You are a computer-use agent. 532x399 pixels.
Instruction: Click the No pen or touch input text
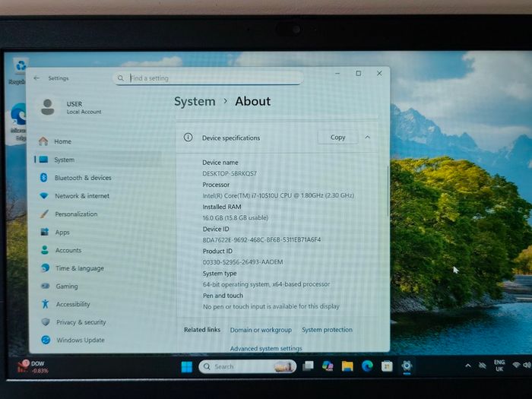pyautogui.click(x=271, y=306)
